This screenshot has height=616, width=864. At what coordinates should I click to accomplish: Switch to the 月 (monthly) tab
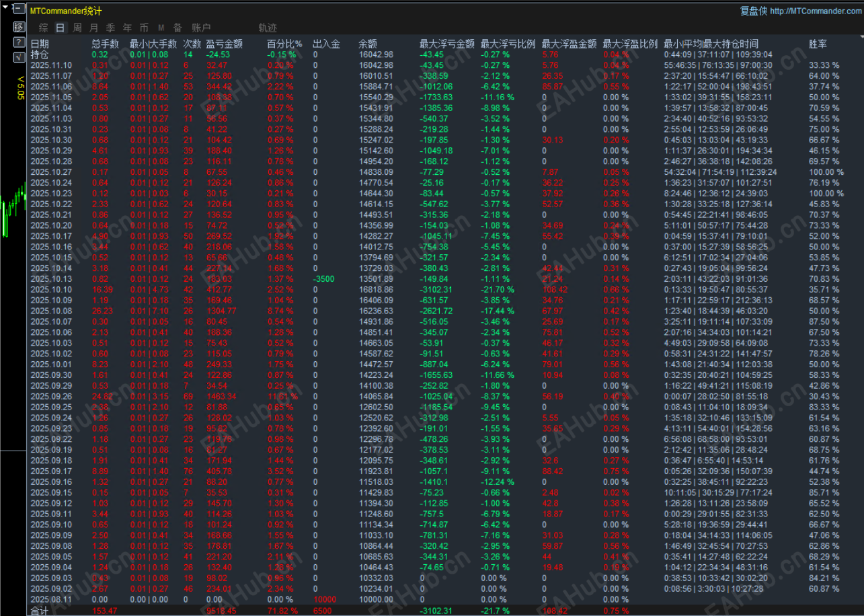[x=93, y=28]
